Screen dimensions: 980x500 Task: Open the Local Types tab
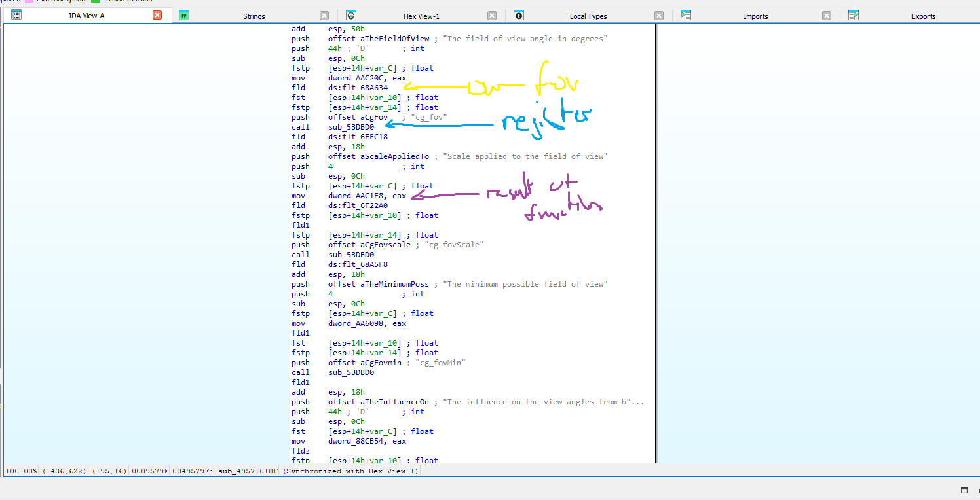pos(588,16)
